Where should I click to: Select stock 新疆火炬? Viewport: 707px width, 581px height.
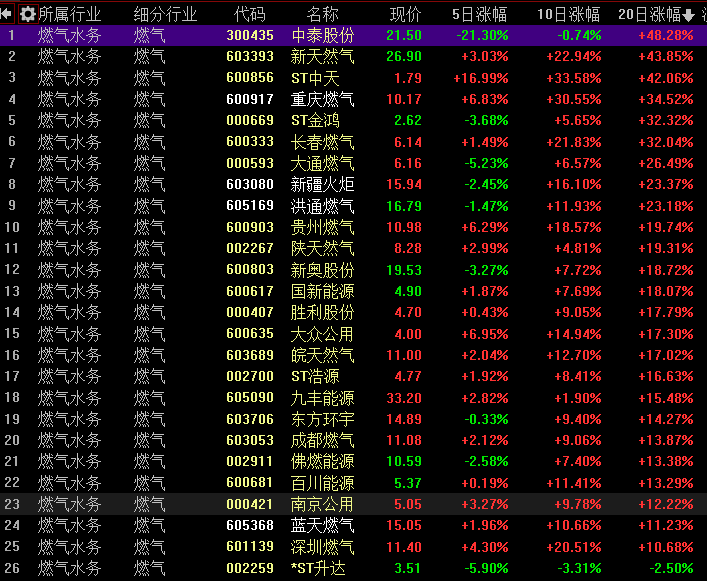pyautogui.click(x=323, y=184)
